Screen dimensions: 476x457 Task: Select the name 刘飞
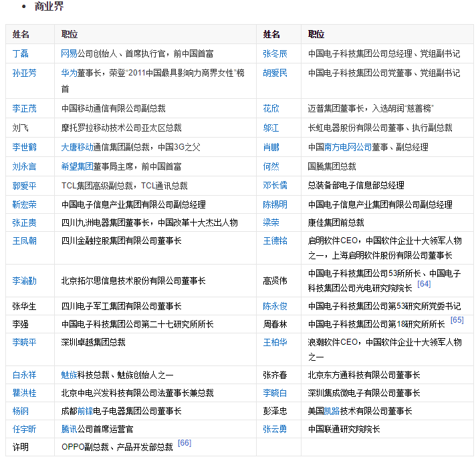20,128
